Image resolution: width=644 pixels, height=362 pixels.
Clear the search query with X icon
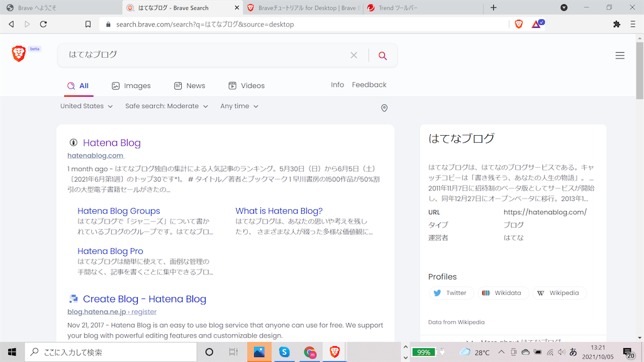click(x=353, y=55)
